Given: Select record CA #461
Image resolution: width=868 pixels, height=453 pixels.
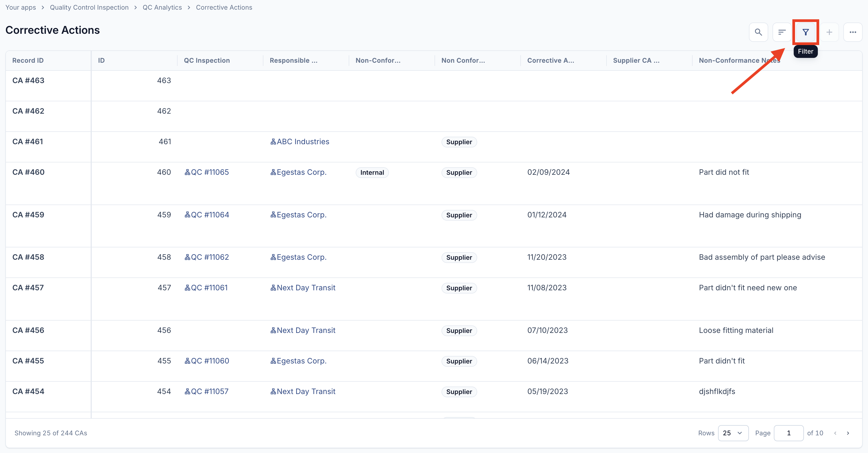Looking at the screenshot, I should point(28,142).
